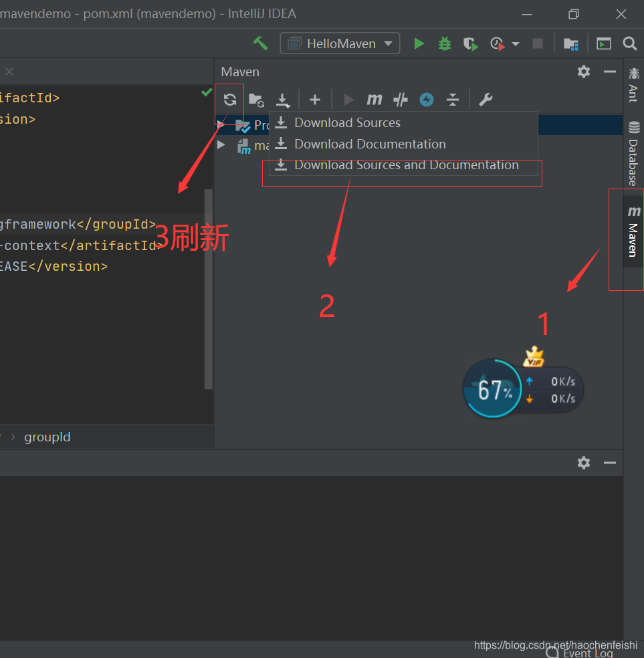Image resolution: width=644 pixels, height=658 pixels.
Task: Click the spring-context artifactId line
Action: click(80, 245)
